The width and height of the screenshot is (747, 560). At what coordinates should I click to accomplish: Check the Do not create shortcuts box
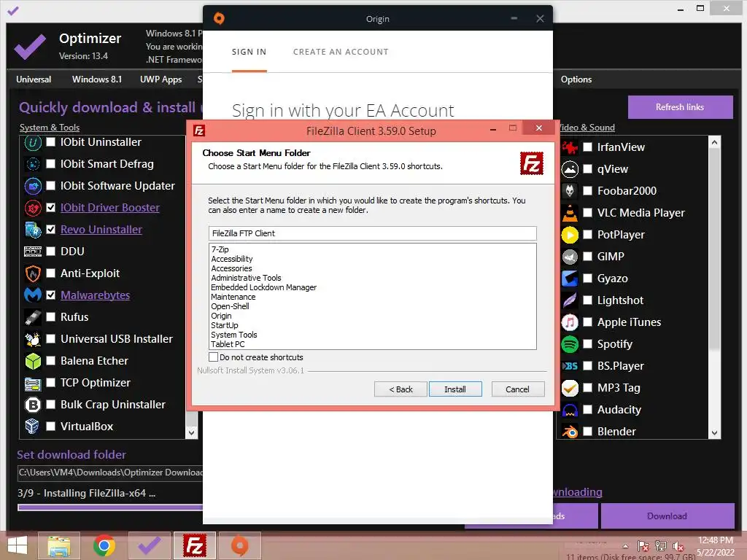tap(214, 357)
